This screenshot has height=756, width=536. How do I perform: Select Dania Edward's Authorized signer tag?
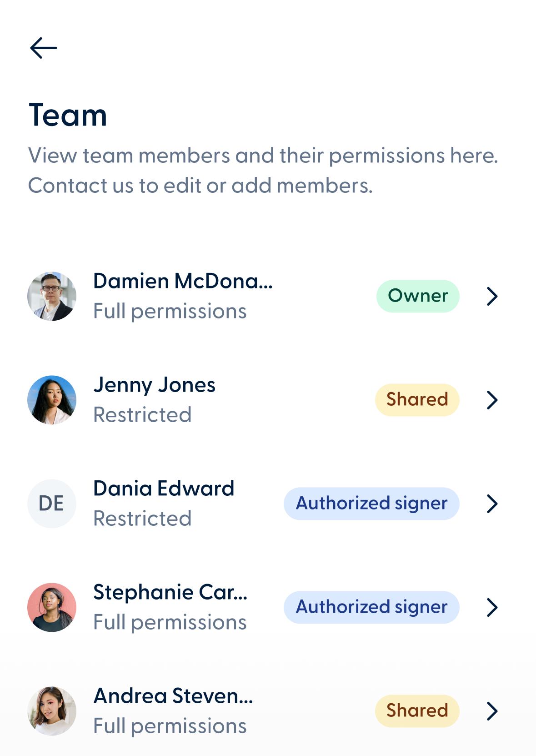[x=371, y=504]
